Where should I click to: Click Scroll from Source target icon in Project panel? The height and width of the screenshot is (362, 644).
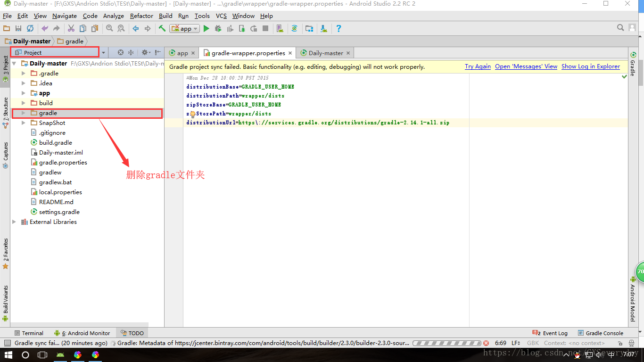pos(121,53)
